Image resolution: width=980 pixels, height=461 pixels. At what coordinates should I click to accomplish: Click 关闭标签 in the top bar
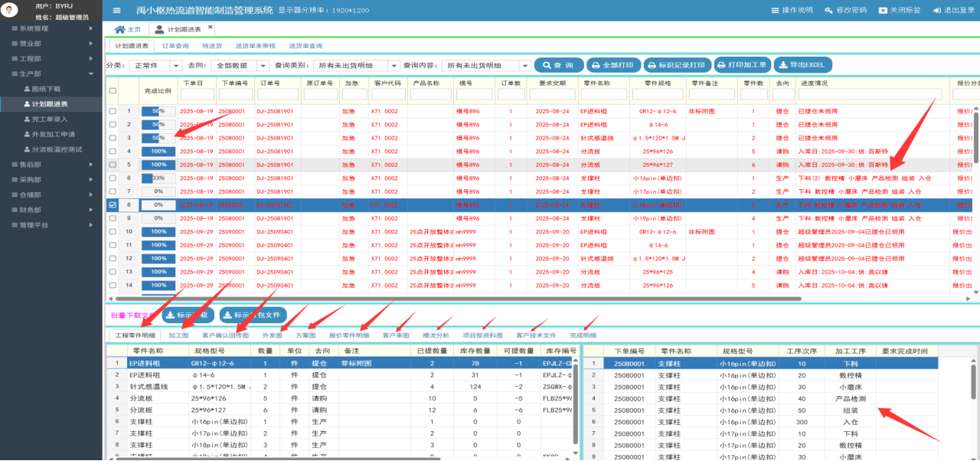[x=900, y=11]
